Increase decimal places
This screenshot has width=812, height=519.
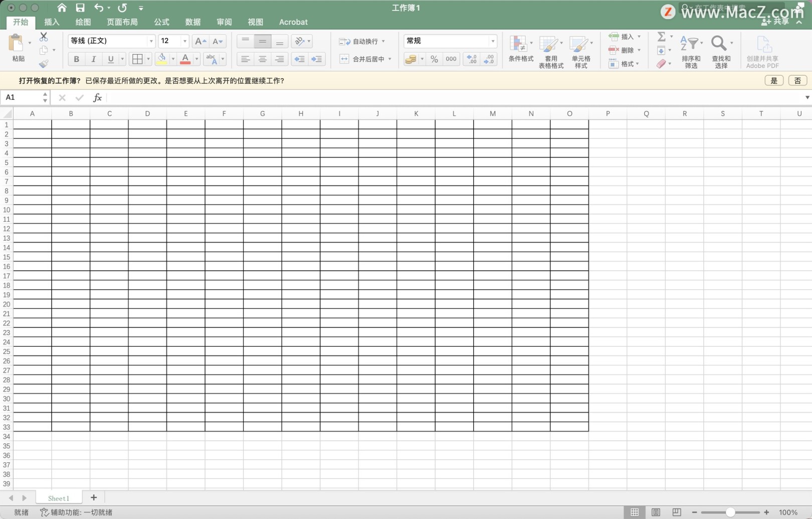pos(472,59)
